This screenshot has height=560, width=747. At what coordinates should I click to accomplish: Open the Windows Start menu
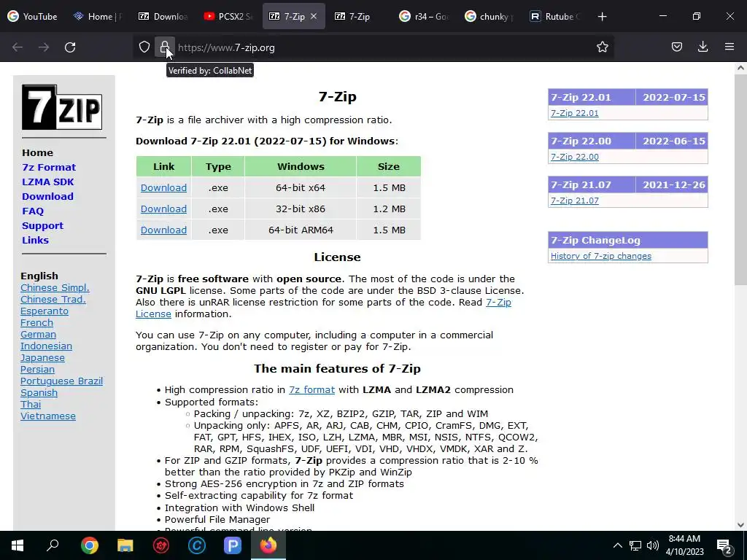[18, 545]
